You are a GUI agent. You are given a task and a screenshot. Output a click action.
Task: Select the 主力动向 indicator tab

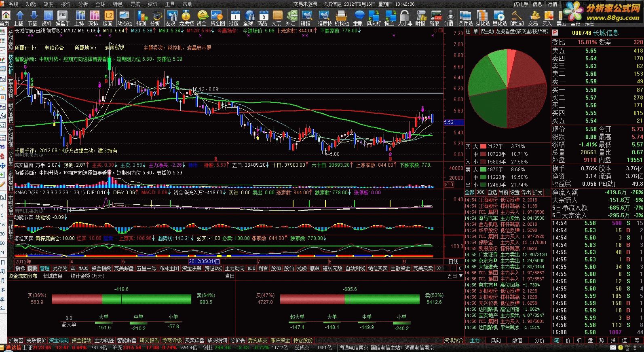[x=234, y=268]
